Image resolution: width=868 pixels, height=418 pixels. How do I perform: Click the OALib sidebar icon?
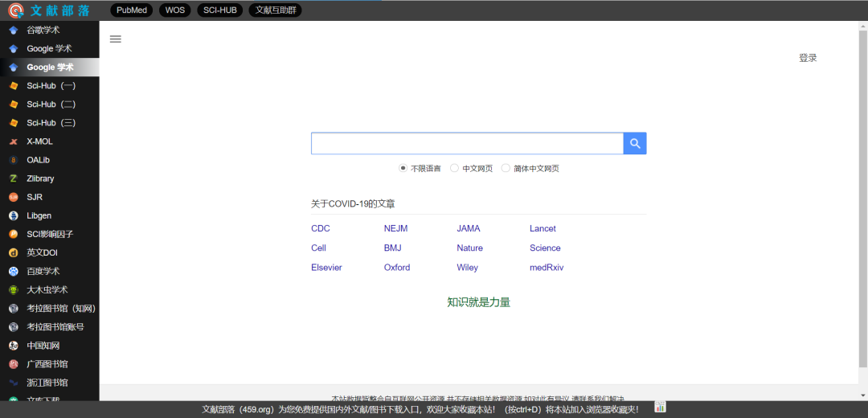tap(13, 160)
